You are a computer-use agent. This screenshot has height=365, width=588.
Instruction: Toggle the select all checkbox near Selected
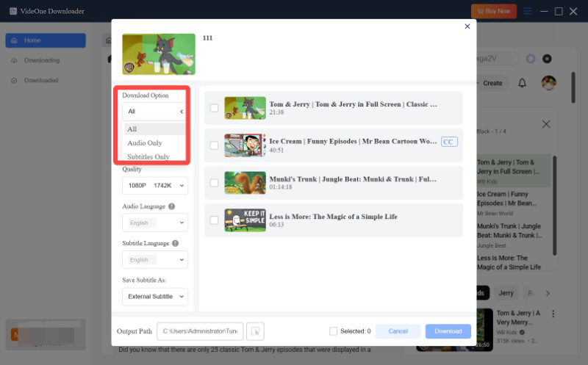[x=334, y=331]
